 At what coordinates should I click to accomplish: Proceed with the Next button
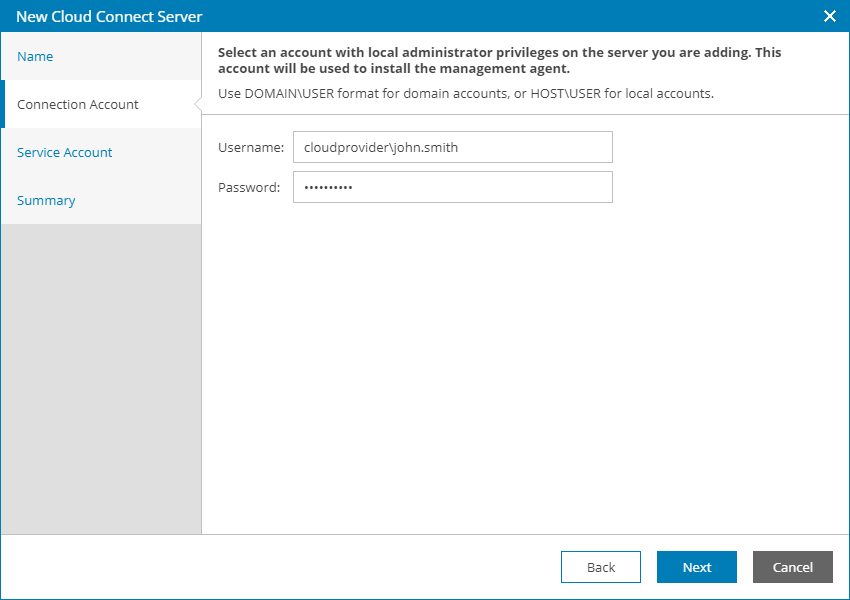pyautogui.click(x=697, y=567)
